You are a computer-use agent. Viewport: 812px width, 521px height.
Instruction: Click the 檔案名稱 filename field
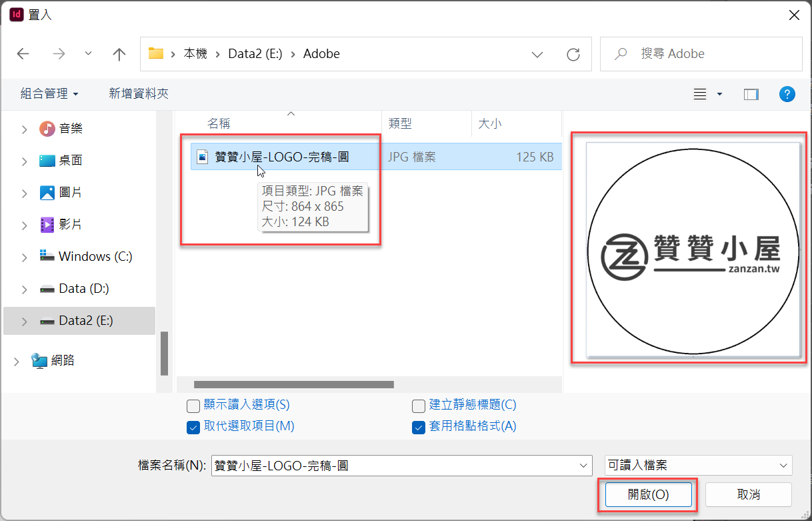(x=401, y=466)
